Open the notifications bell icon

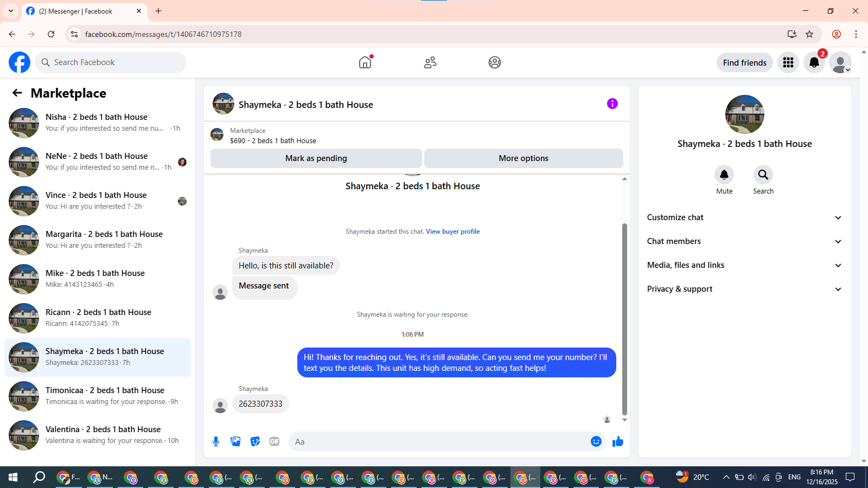(x=814, y=62)
